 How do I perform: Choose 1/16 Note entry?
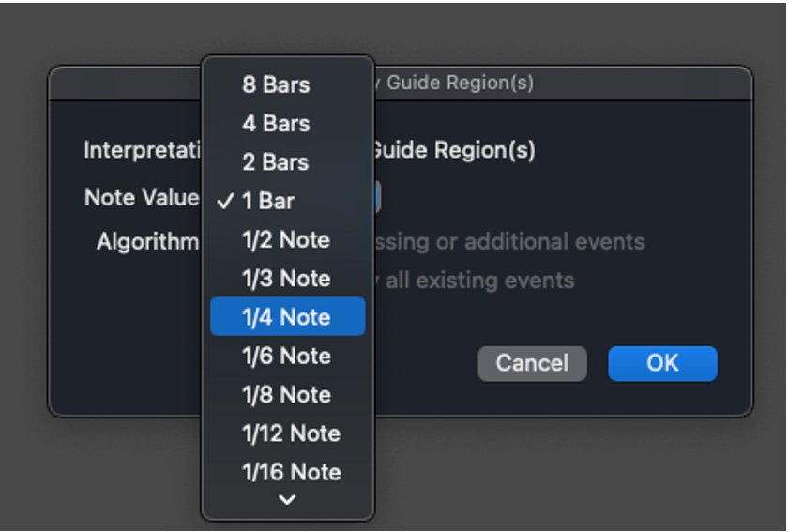click(x=287, y=472)
